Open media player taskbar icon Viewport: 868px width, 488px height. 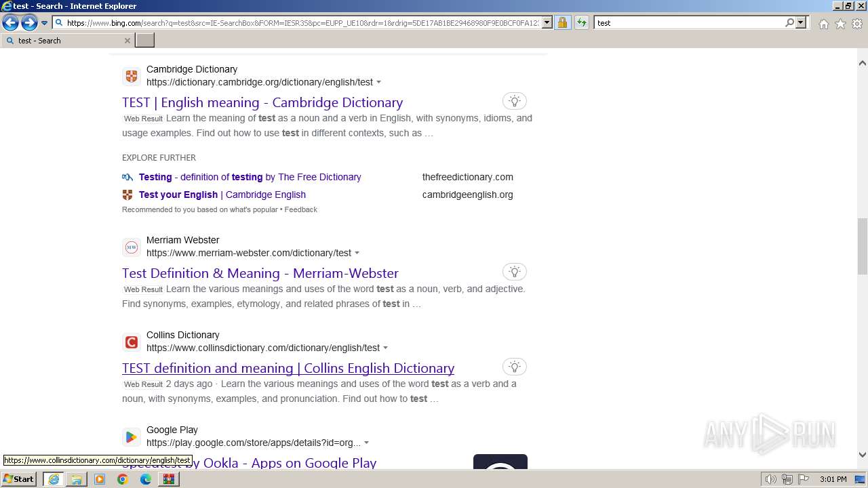coord(100,479)
